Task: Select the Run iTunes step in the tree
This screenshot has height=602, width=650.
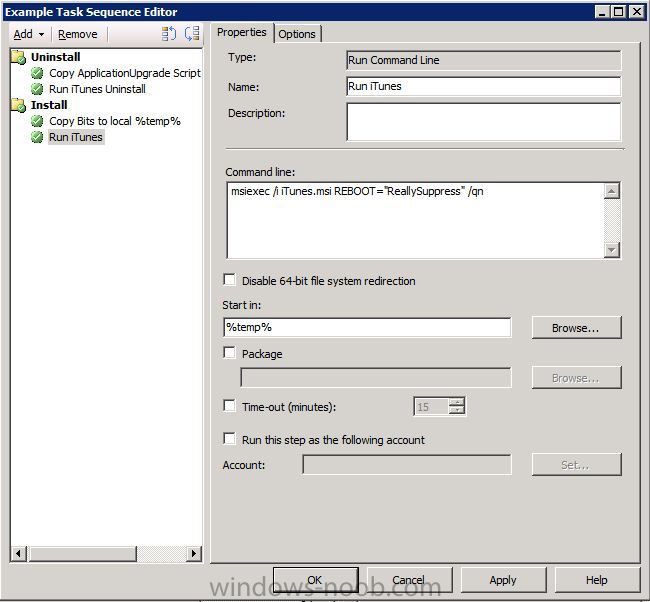Action: coord(76,137)
